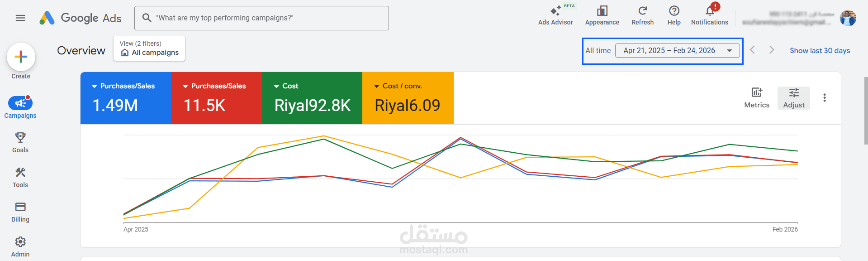Open the chart's three-dot more menu
Screen dimensions: 868x261
pos(825,98)
